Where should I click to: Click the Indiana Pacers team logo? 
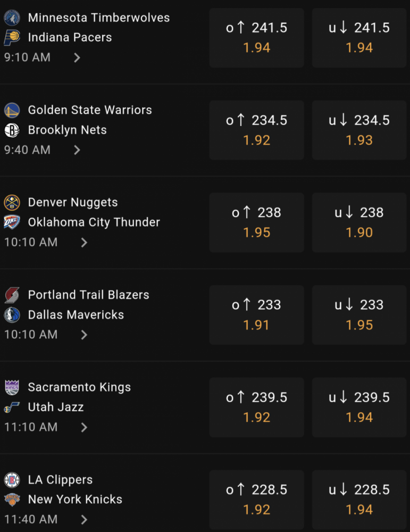pyautogui.click(x=12, y=38)
